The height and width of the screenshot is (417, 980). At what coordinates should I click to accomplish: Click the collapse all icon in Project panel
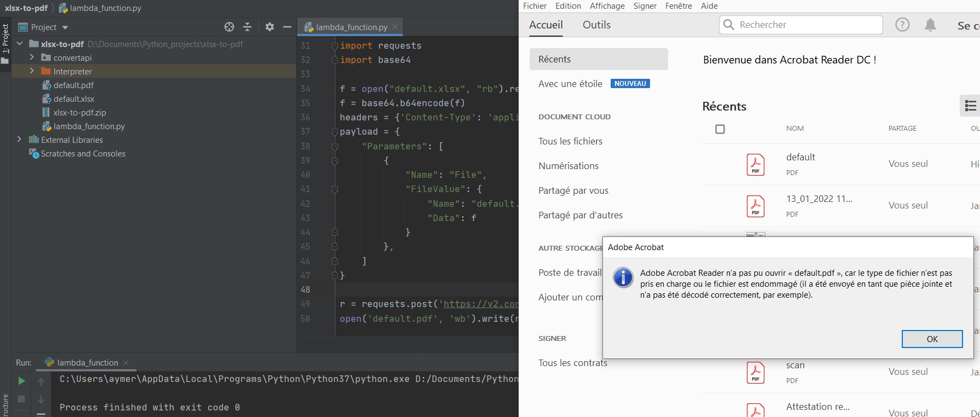point(247,27)
